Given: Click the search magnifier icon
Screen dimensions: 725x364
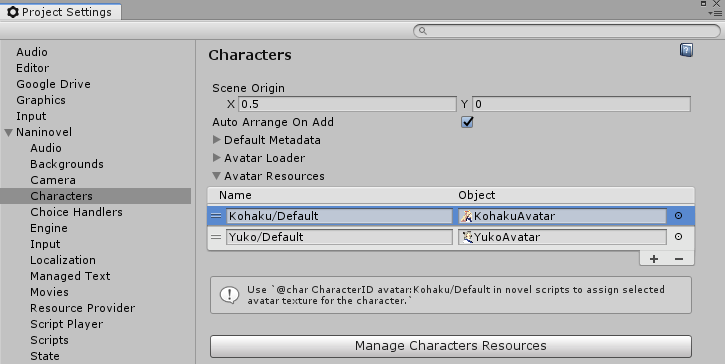Looking at the screenshot, I should pyautogui.click(x=423, y=31).
